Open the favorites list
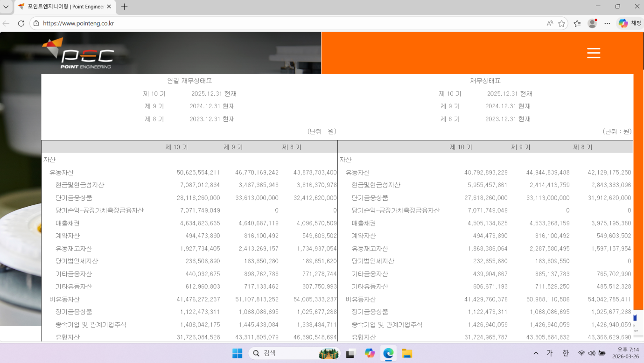644x363 pixels. 577,23
